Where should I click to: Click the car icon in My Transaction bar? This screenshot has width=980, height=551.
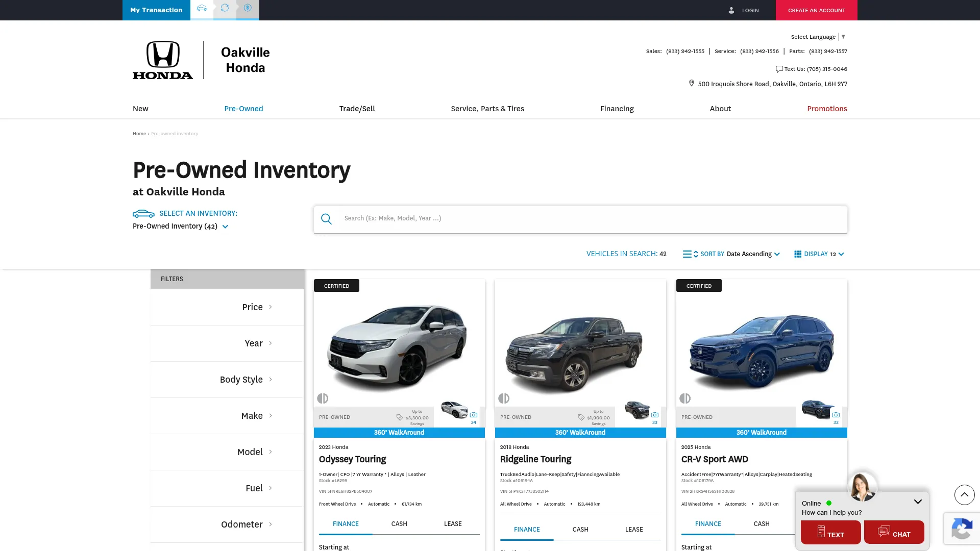[202, 8]
